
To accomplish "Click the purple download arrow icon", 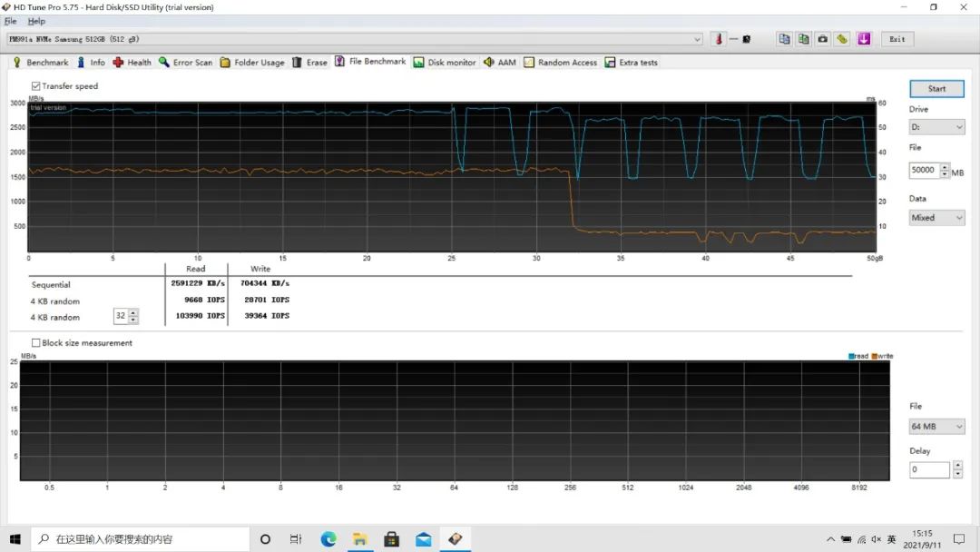I will pos(863,39).
